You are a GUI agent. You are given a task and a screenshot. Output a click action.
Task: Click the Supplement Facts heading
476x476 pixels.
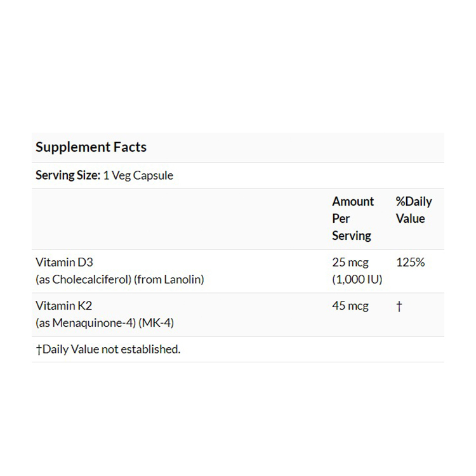click(91, 147)
